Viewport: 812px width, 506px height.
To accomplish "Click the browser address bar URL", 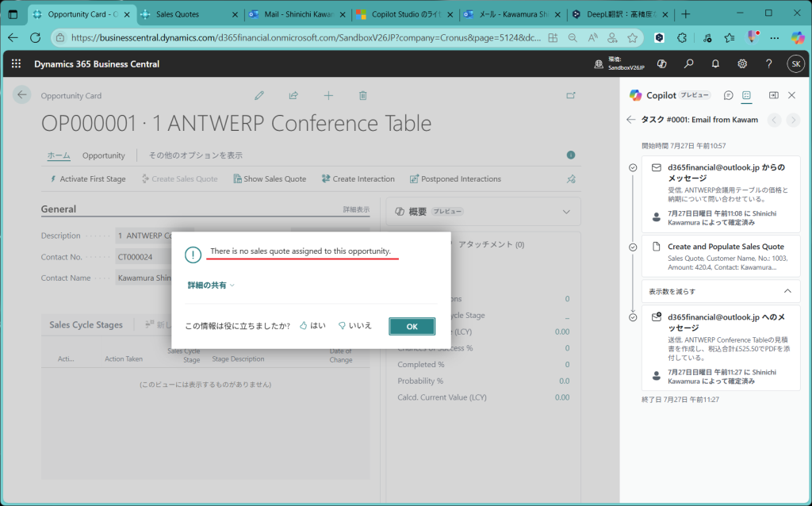I will tap(306, 37).
